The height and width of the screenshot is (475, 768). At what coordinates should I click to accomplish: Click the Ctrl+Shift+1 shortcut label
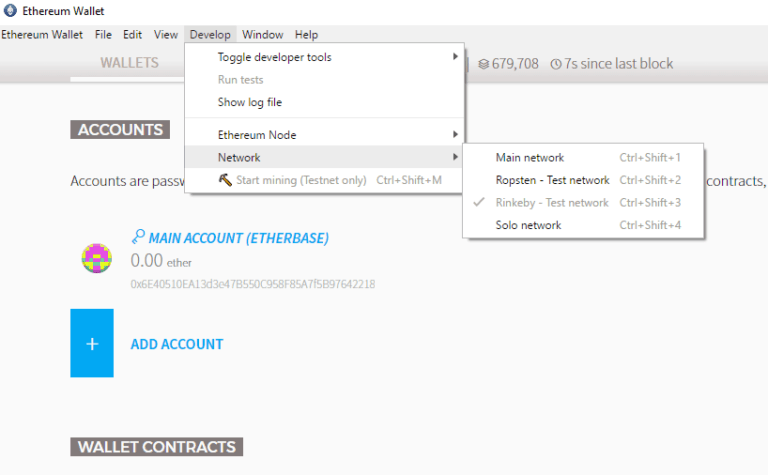[650, 157]
